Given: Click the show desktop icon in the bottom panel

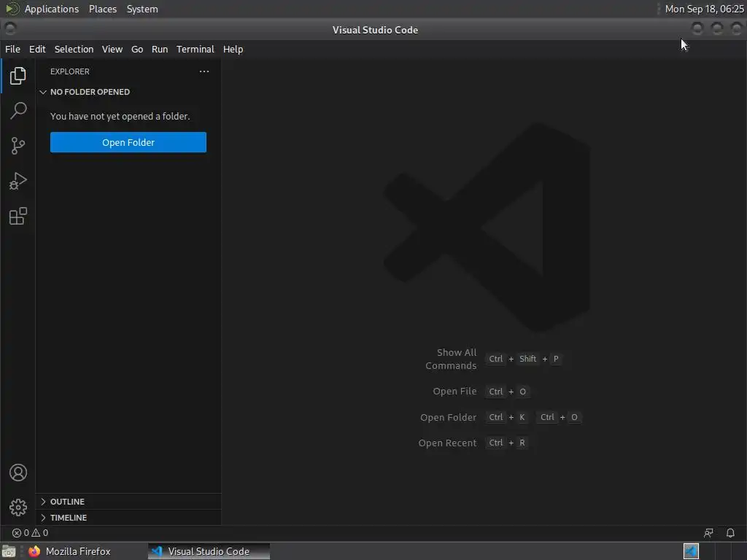Looking at the screenshot, I should click(9, 551).
